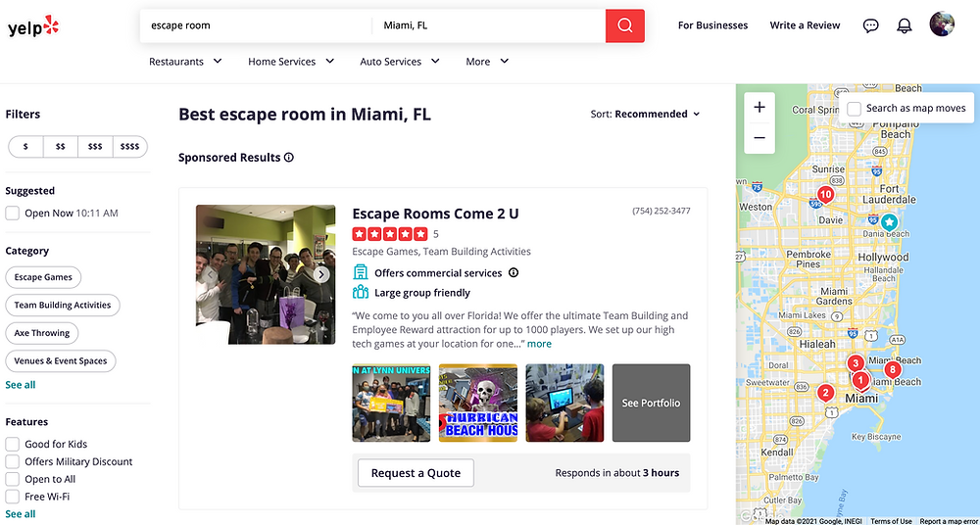
Task: Open the notifications bell icon
Action: click(x=904, y=25)
